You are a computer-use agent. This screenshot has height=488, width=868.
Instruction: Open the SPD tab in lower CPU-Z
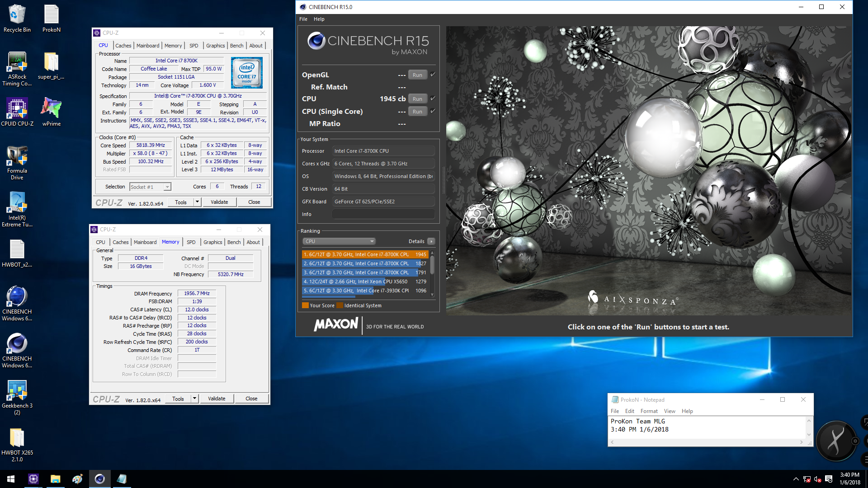coord(191,242)
